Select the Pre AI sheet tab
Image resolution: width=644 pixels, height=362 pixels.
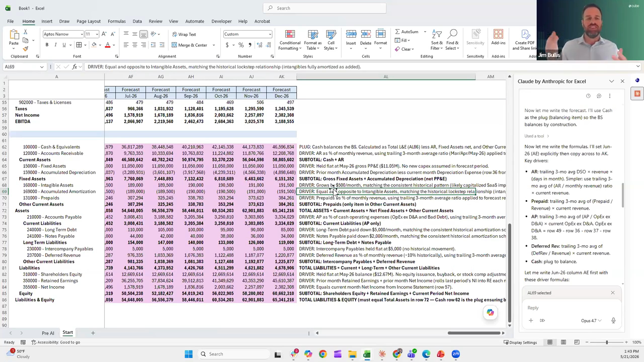tap(48, 333)
